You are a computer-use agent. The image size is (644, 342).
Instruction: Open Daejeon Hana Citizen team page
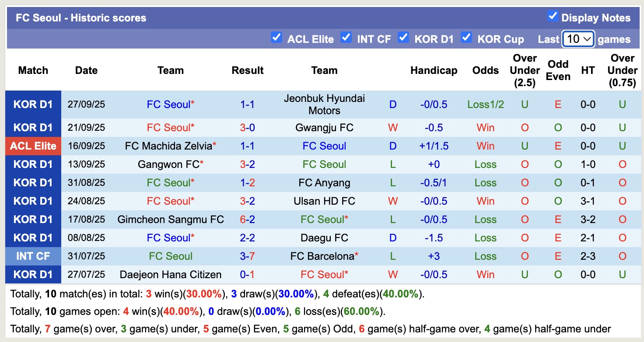pos(170,274)
